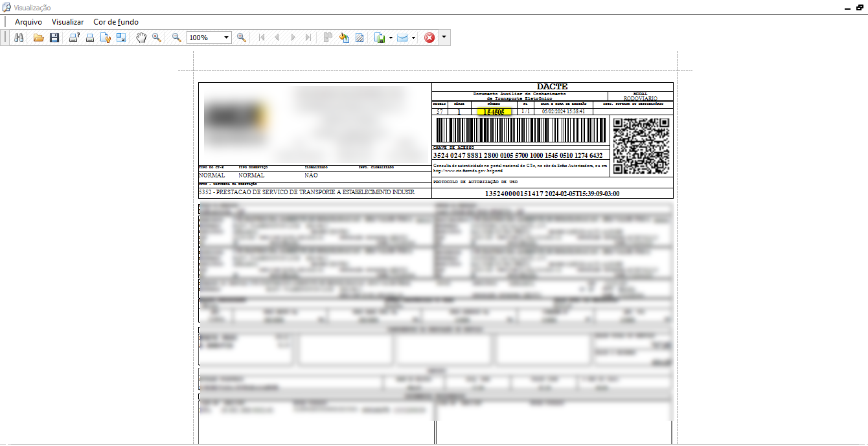This screenshot has width=868, height=446.
Task: Select the hand pan tool
Action: click(141, 38)
